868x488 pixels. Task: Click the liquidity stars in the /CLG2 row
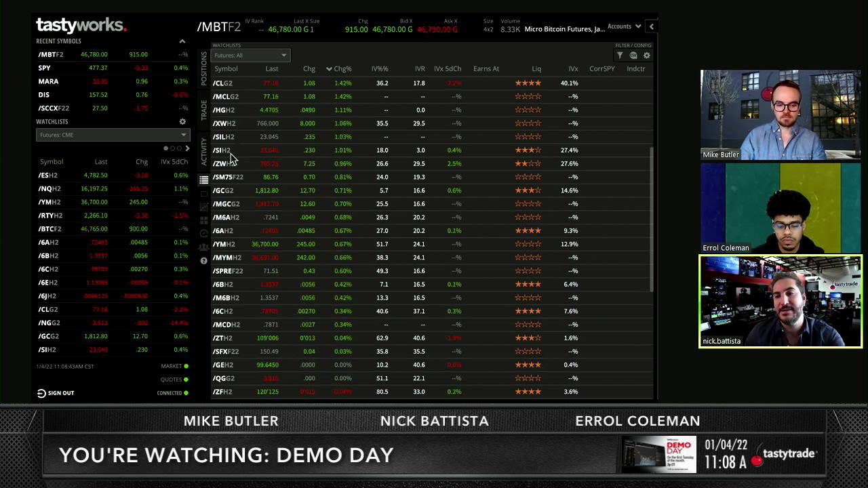(528, 83)
